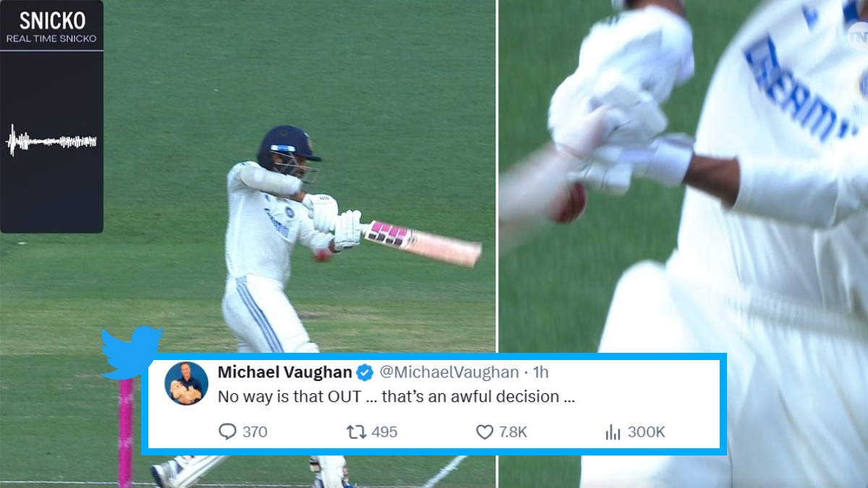Click the Snicko audio waveform spike
Screen dimensions: 868x488
coord(13,140)
